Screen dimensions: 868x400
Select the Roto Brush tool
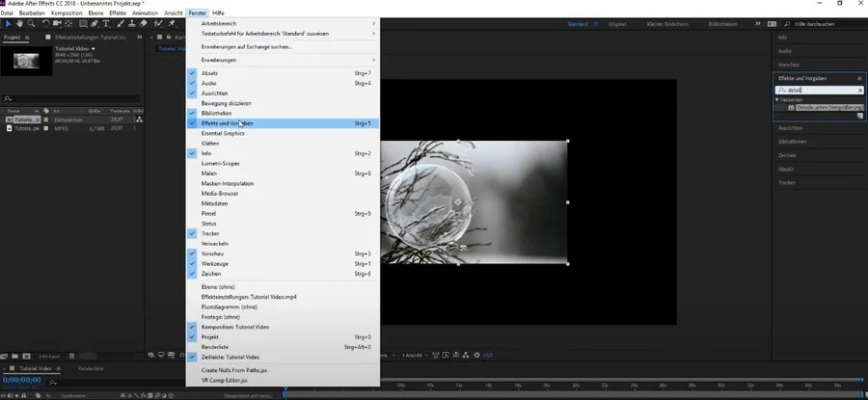pyautogui.click(x=158, y=23)
